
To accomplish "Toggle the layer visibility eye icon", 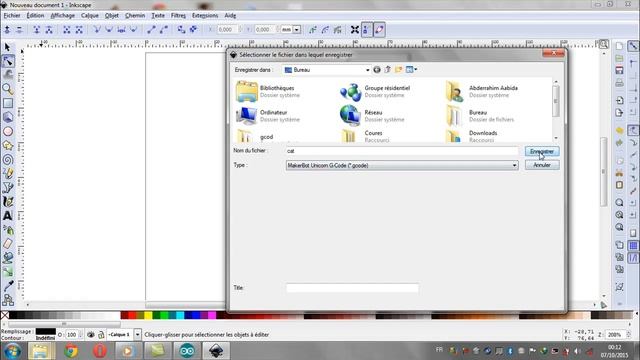I will click(91, 335).
